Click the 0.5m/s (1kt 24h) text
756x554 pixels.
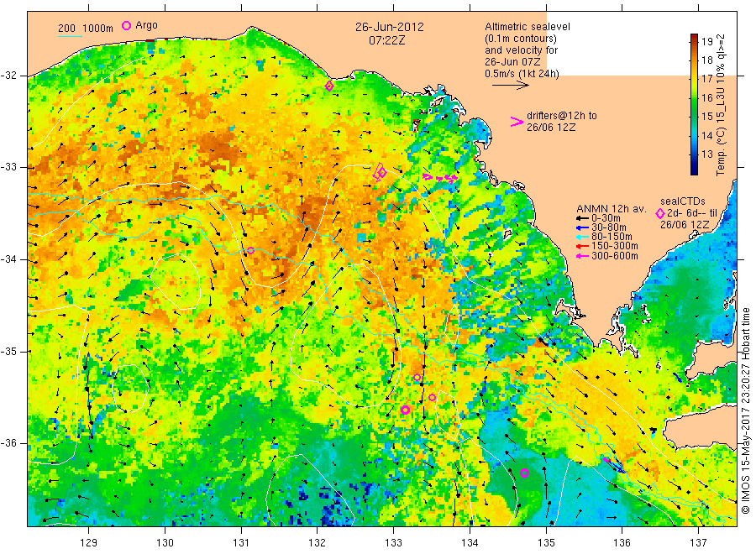(522, 74)
